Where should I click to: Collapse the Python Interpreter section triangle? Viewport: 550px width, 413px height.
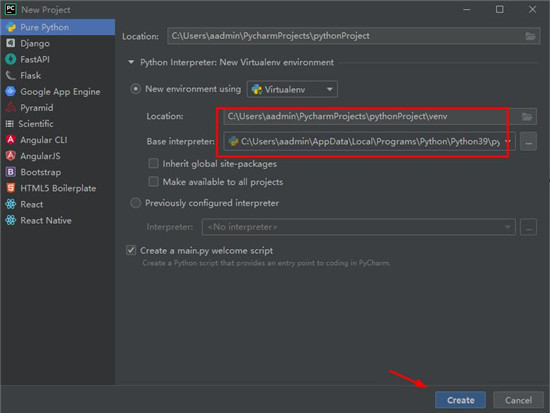[131, 62]
